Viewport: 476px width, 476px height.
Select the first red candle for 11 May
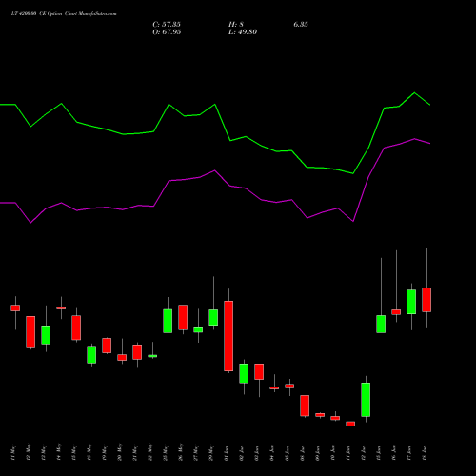15,307
